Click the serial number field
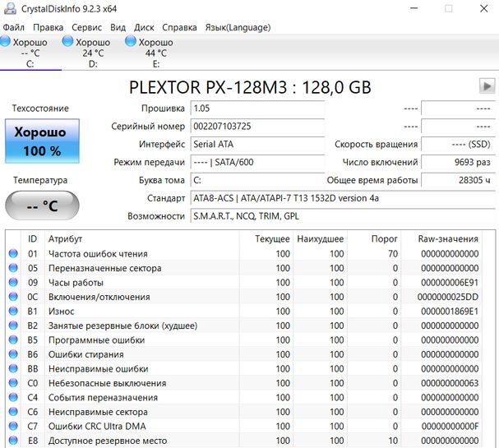The width and height of the screenshot is (499, 448). [256, 126]
